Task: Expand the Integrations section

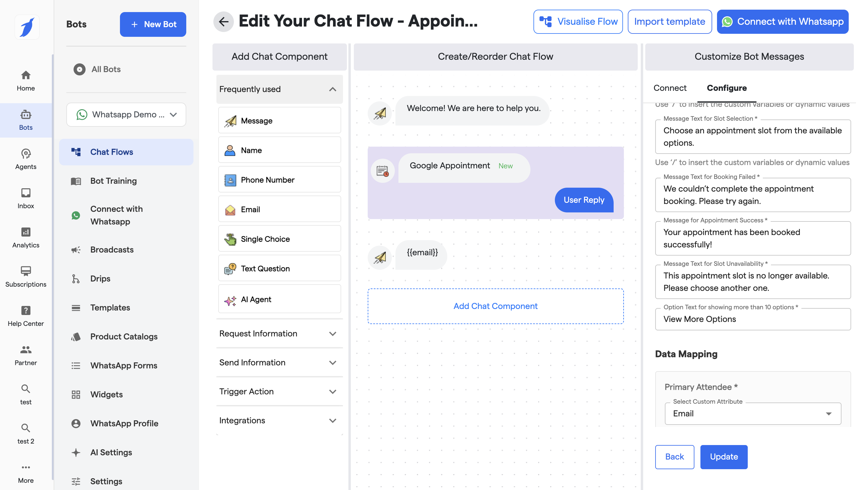Action: point(279,420)
